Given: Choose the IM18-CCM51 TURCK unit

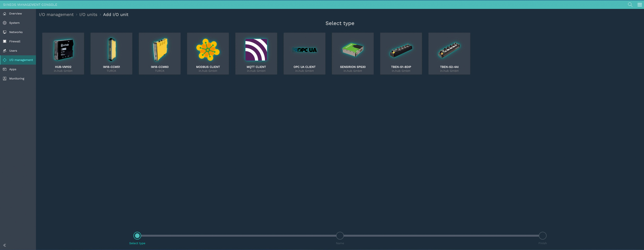Looking at the screenshot, I should tap(111, 53).
